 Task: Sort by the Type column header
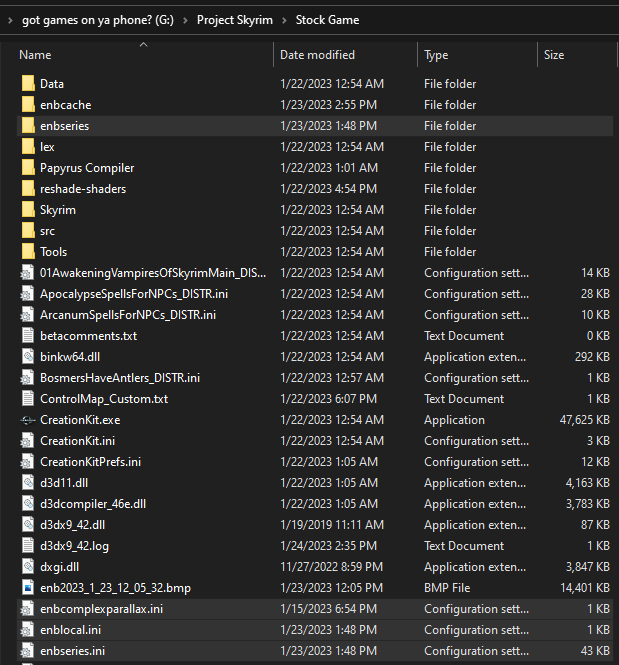pos(436,55)
